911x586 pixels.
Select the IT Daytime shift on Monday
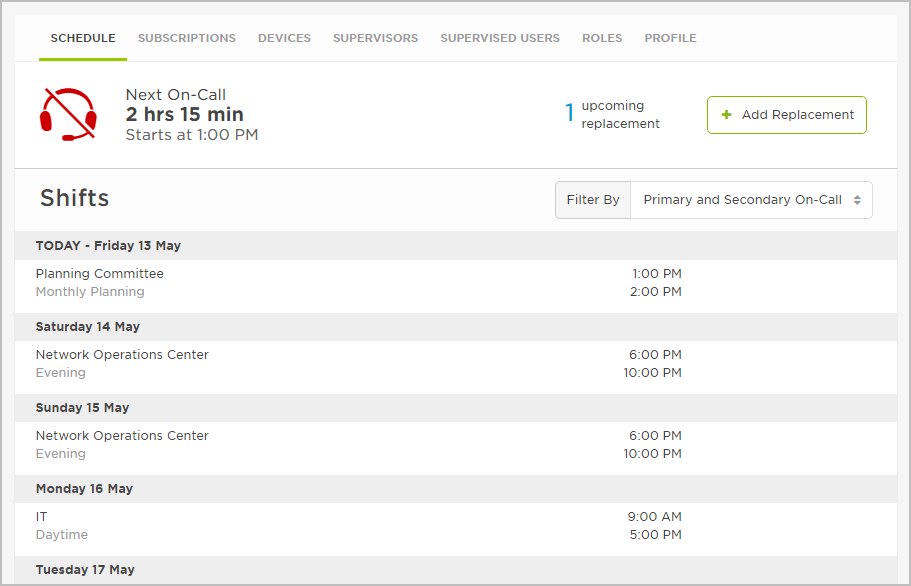coord(300,525)
